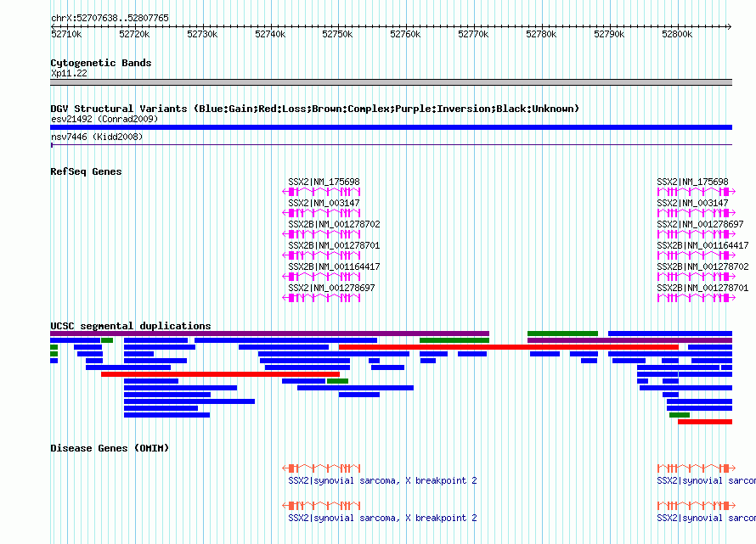
Task: Click the 52720k scale tick label
Action: 134,34
